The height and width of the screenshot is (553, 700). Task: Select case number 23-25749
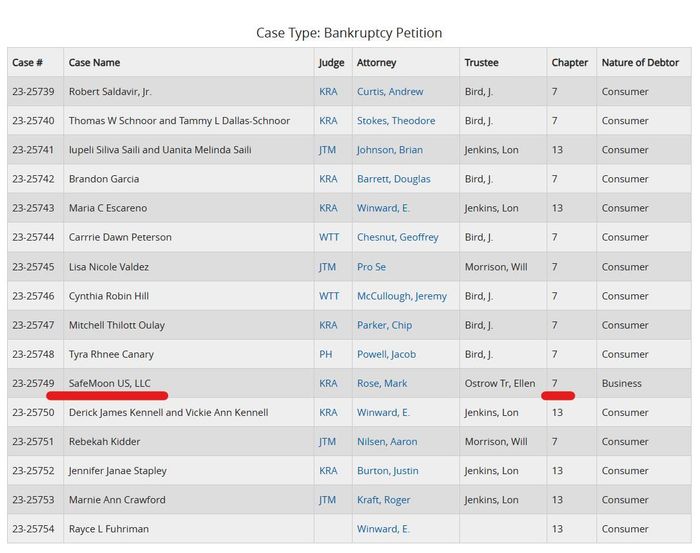click(33, 383)
